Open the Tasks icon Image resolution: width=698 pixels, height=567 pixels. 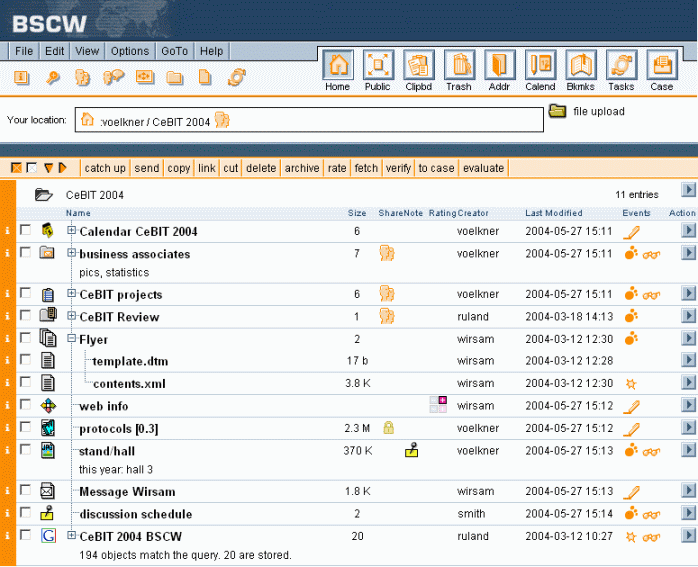(x=621, y=66)
